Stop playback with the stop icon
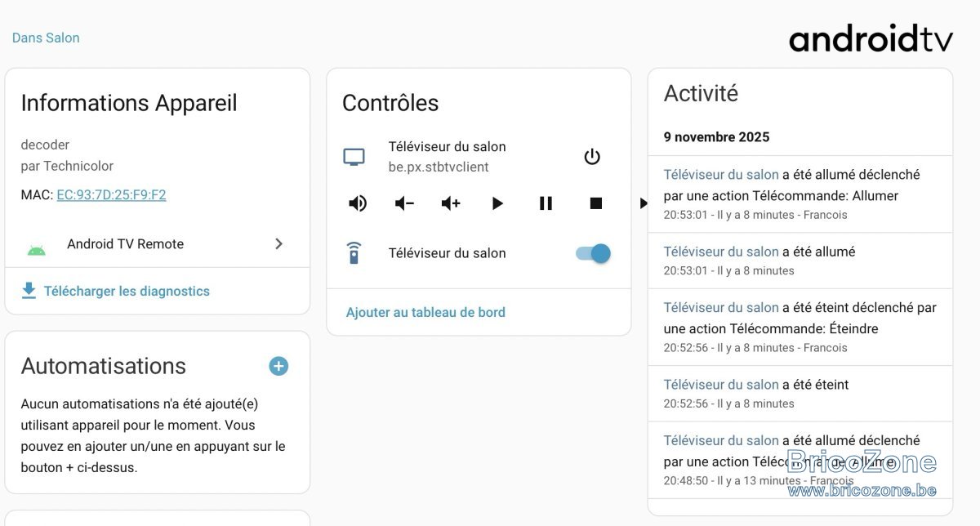Screen dimensions: 980x526 [x=596, y=203]
